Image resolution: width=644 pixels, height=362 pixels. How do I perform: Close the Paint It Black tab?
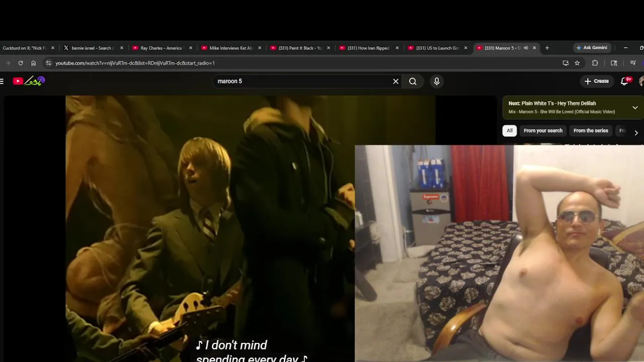coord(329,48)
